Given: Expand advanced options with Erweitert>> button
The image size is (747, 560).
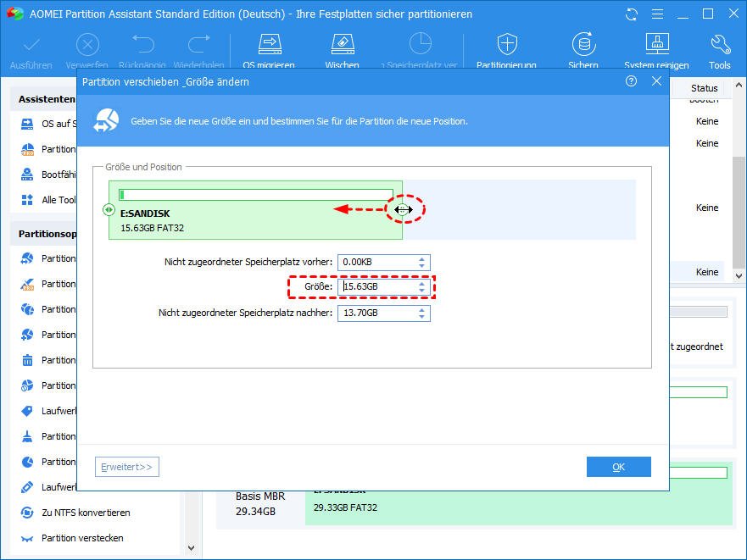Looking at the screenshot, I should pos(126,467).
